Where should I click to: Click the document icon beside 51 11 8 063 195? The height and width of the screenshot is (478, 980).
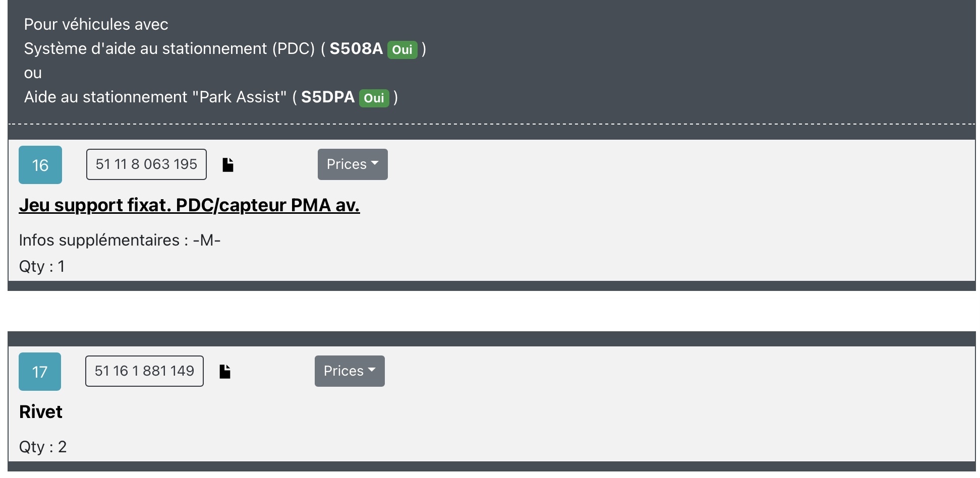[228, 165]
